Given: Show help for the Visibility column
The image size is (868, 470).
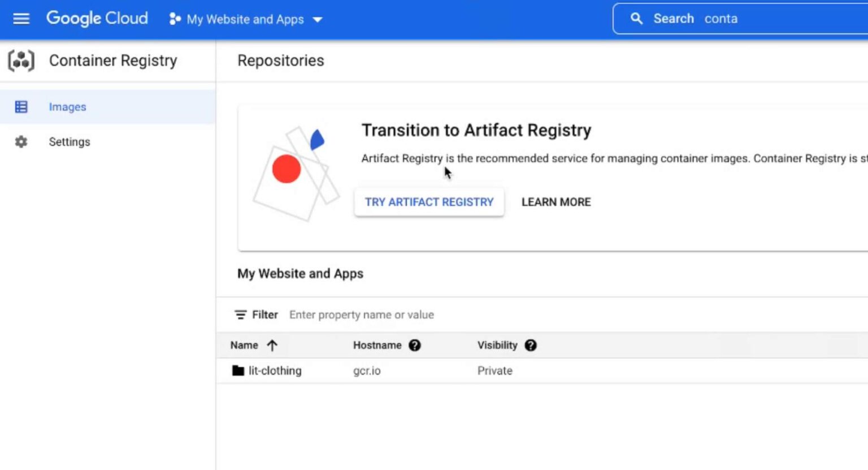Looking at the screenshot, I should (x=531, y=345).
